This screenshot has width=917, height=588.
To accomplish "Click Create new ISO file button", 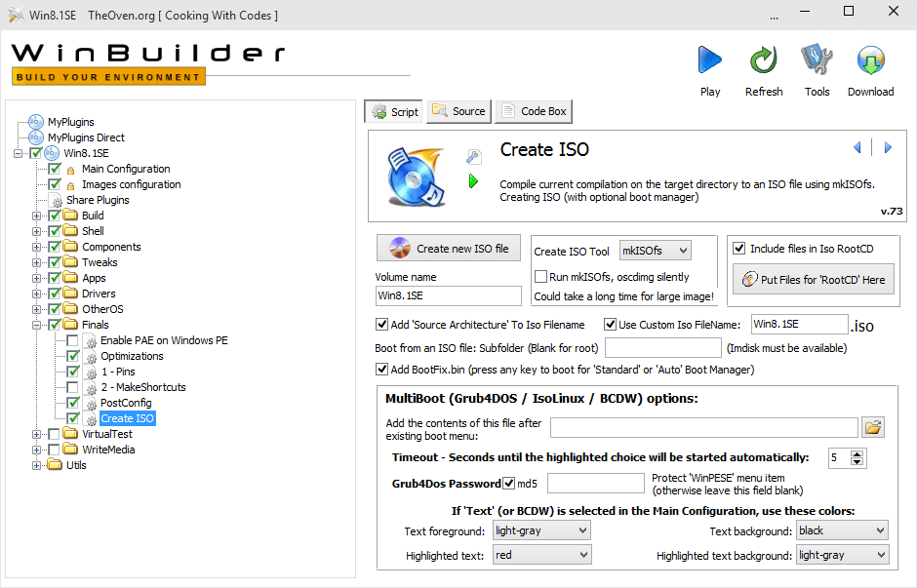I will click(x=449, y=248).
